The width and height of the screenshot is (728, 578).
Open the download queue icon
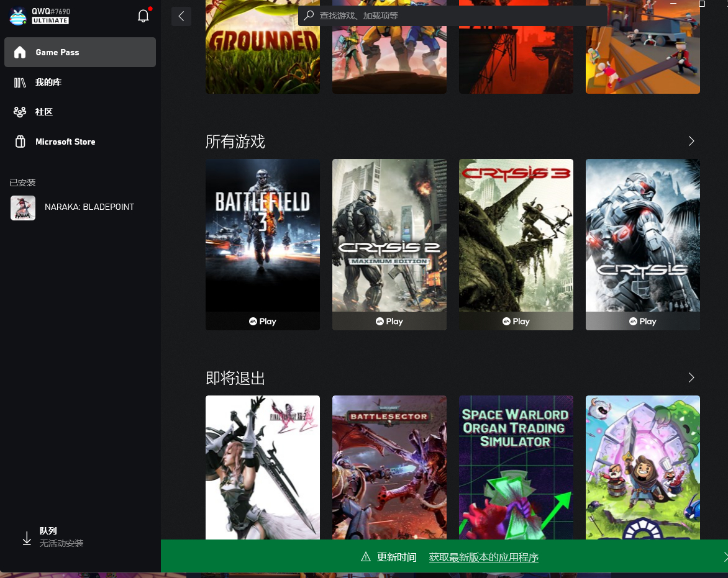pos(27,538)
